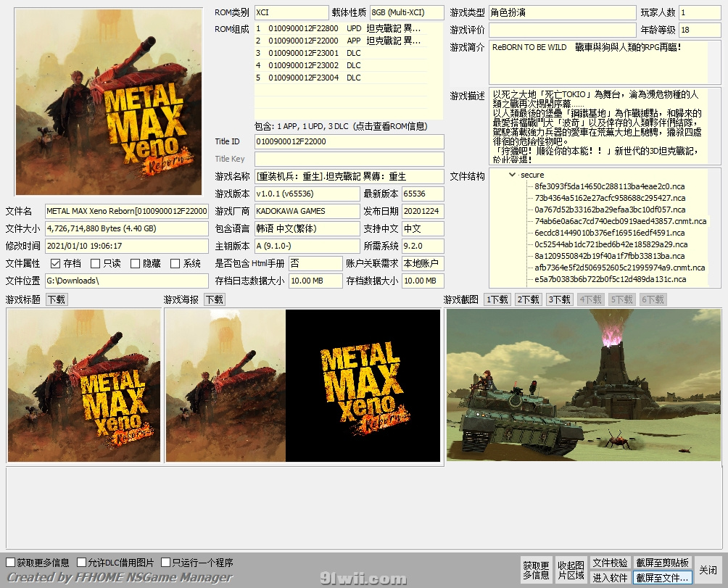This screenshot has width=728, height=588.
Task: Click the 游戏版本 field v1.0.1
Action: click(307, 194)
